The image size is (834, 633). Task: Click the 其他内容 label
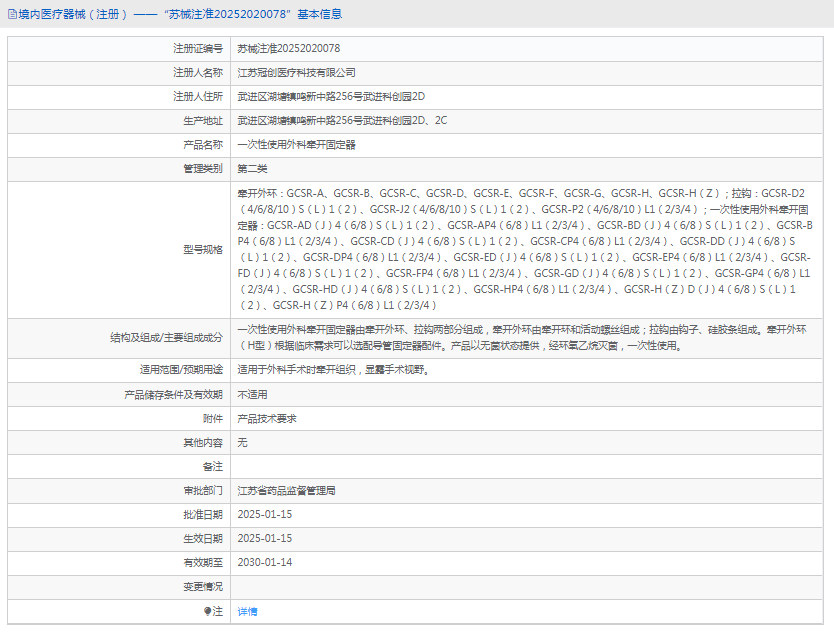point(203,443)
